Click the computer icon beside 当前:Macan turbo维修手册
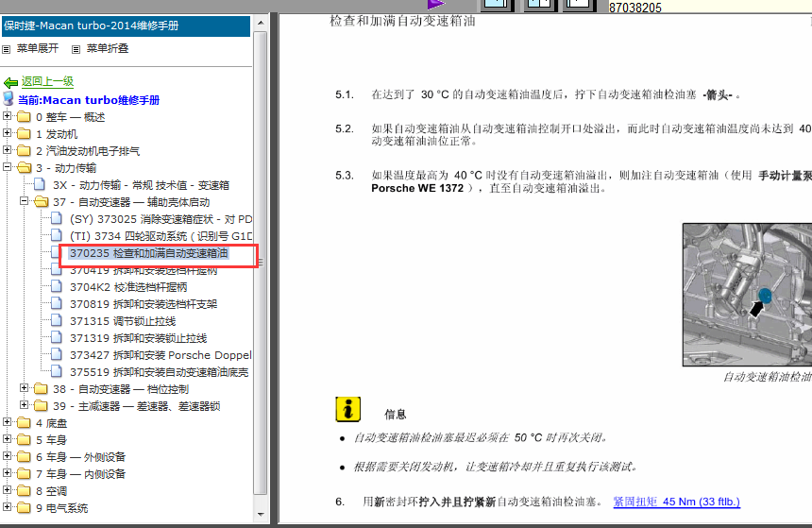This screenshot has width=812, height=528. [x=8, y=99]
